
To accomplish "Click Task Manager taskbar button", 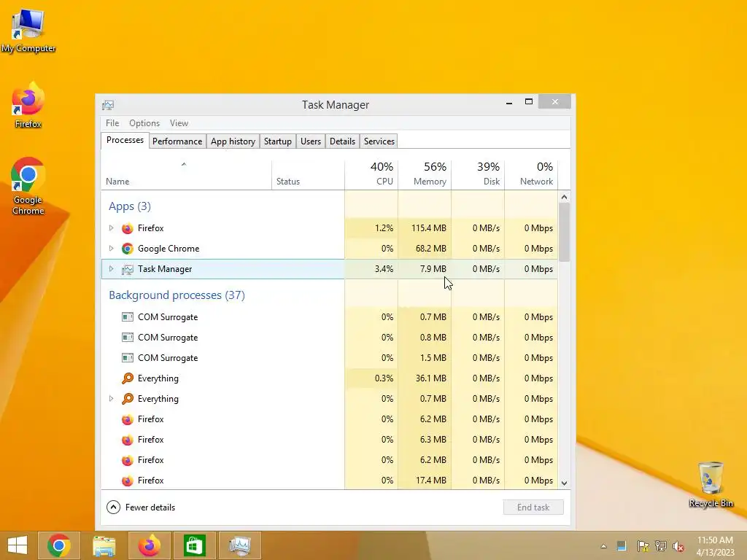I will click(x=239, y=545).
